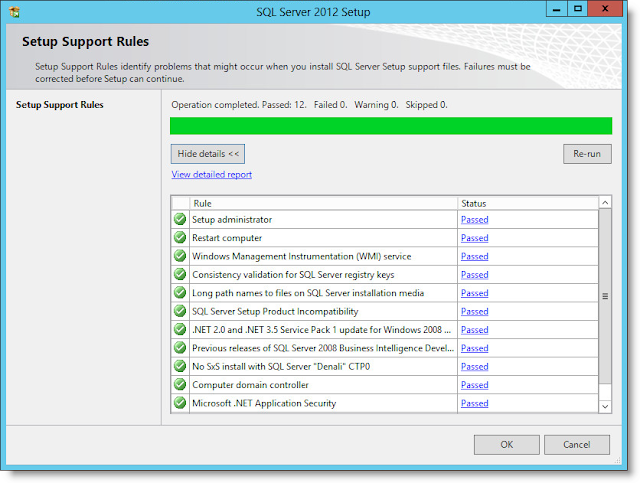Open the View detailed report link
This screenshot has width=640, height=483.
[211, 175]
